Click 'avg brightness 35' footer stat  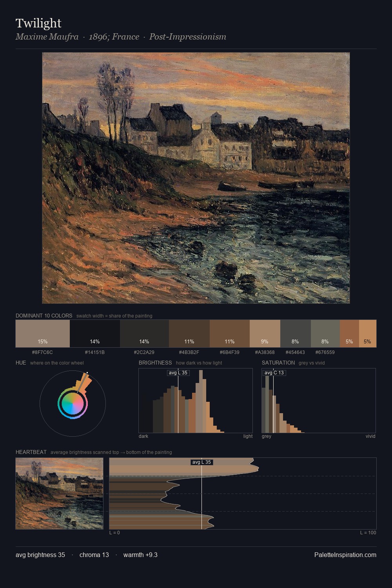point(40,555)
